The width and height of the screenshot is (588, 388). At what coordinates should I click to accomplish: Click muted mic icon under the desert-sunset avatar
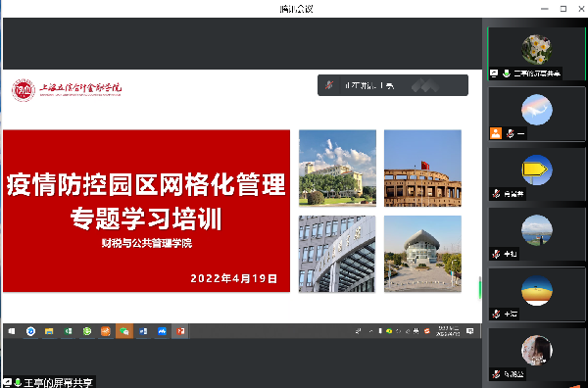pyautogui.click(x=496, y=314)
